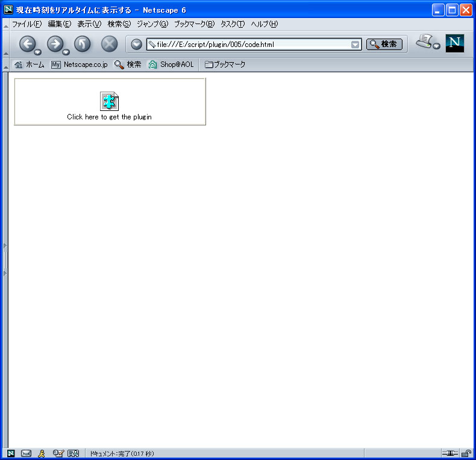Open the printer button dropdown arrow
This screenshot has width=476, height=460.
coord(437,46)
